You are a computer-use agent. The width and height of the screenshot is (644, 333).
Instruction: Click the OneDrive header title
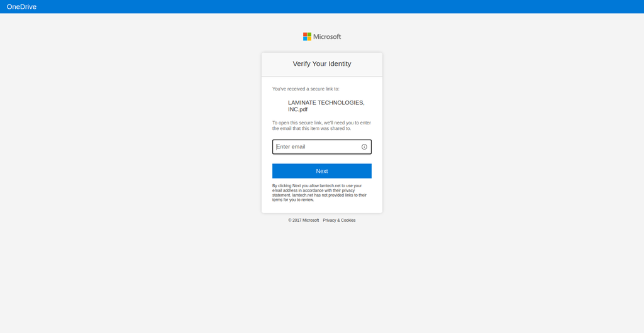[x=21, y=6]
